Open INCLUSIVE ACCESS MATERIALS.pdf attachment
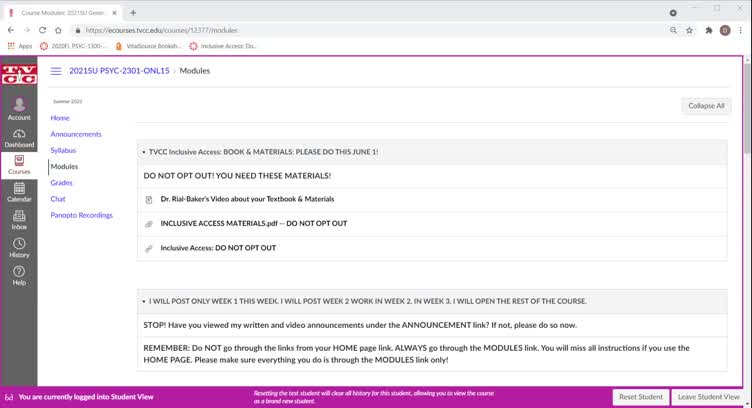The height and width of the screenshot is (408, 752). pyautogui.click(x=253, y=223)
